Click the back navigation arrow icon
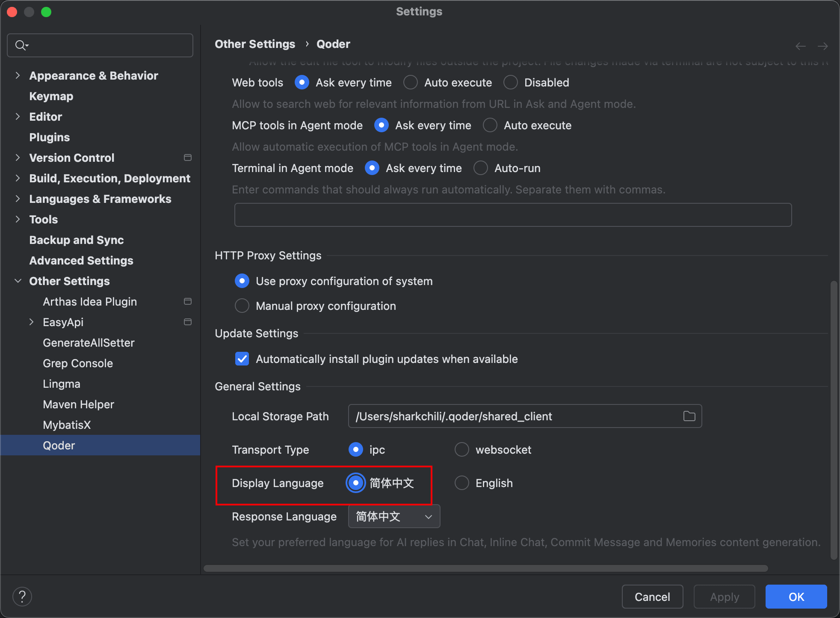Screen dimensions: 840x618 800,46
